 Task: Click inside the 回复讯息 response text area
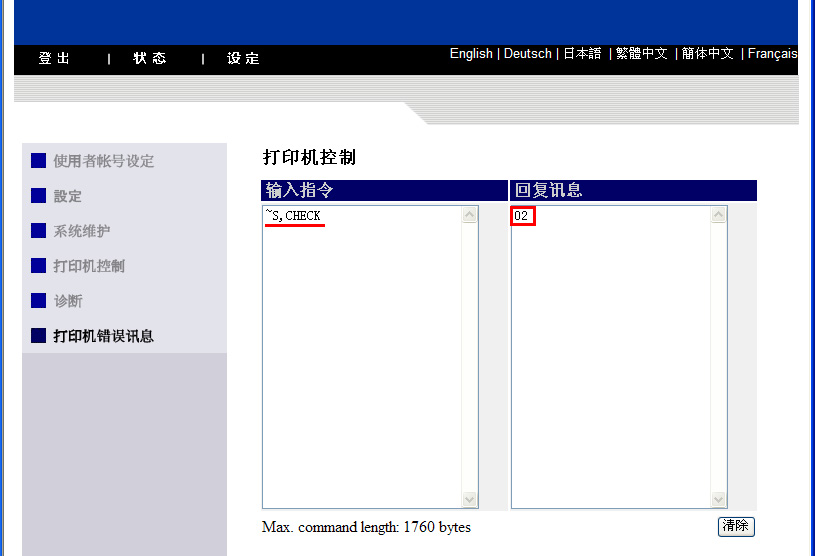[610, 360]
